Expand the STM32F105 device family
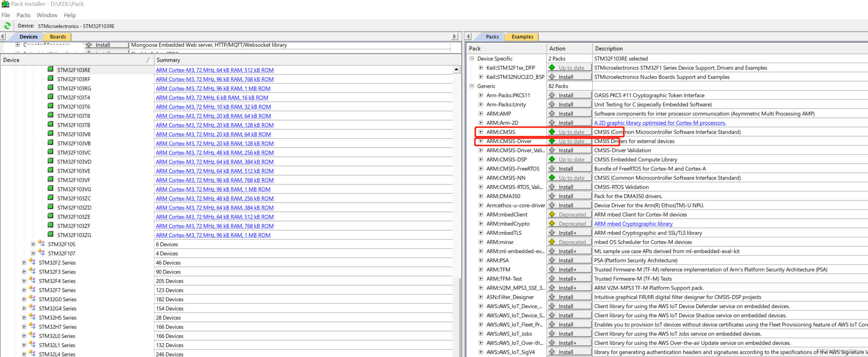The image size is (868, 357). pos(33,244)
